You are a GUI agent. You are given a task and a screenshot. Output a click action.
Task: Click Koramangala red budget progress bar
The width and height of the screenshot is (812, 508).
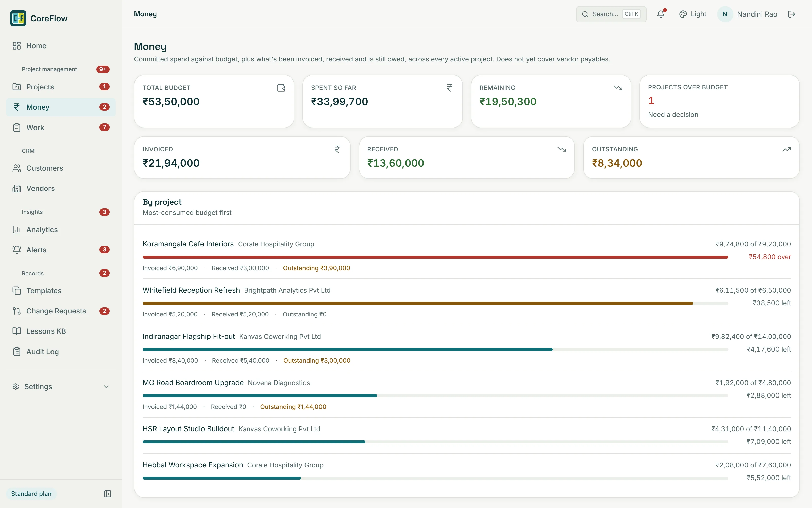pos(435,257)
